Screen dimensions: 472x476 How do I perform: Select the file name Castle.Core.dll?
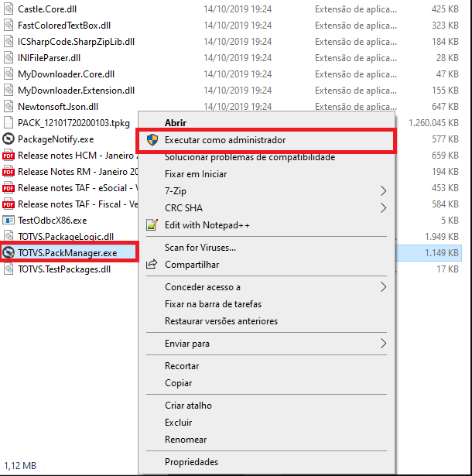(x=47, y=9)
